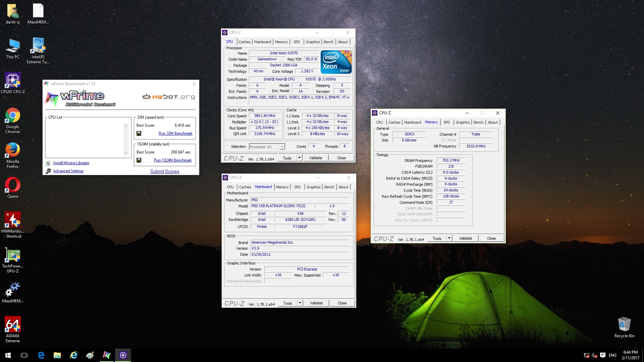Expand Tools dropdown arrow in Memory window
644x362 pixels.
point(449,238)
